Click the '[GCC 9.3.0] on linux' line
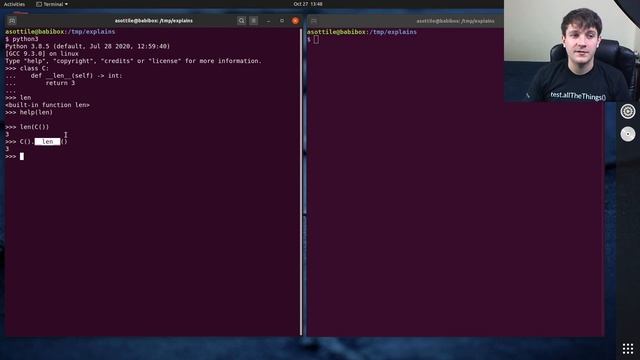640x360 pixels. pos(42,53)
